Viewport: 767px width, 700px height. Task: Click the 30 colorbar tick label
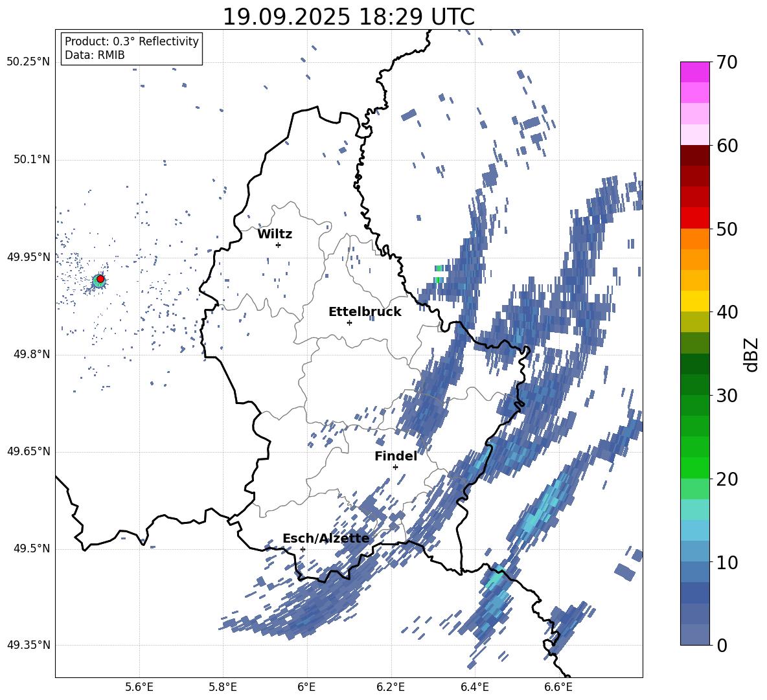pyautogui.click(x=727, y=395)
